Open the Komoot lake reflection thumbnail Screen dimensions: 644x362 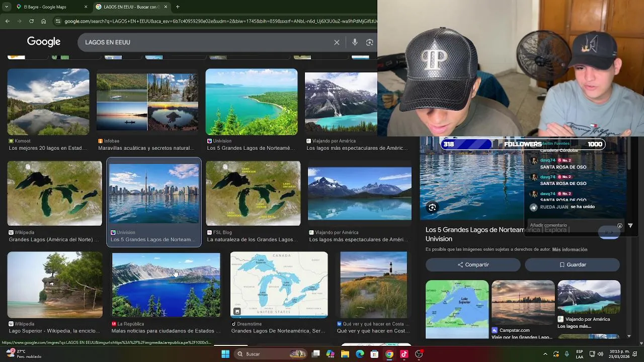[x=48, y=102]
